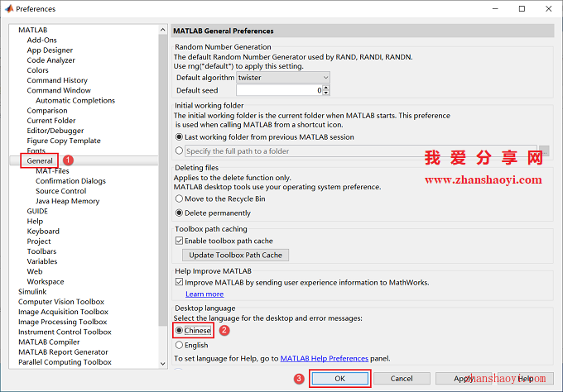Screen dimensions: 563x392
Task: Select Parallel Computing Toolbox
Action: [65, 362]
